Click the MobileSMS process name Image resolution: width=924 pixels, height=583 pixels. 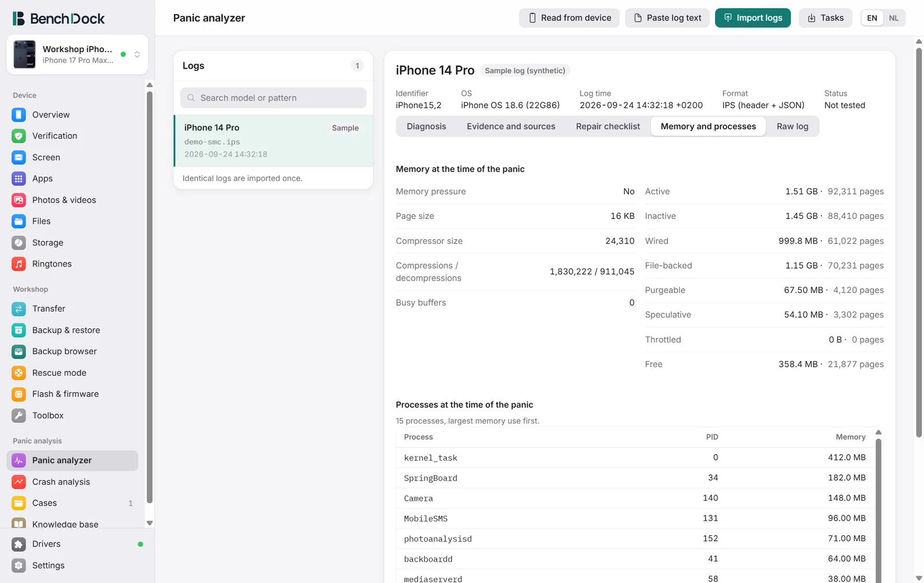[x=426, y=519]
